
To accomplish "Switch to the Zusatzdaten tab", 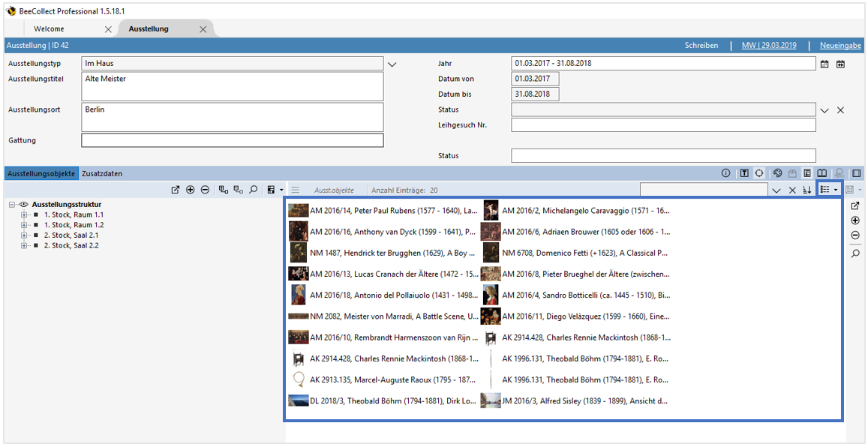I will click(102, 173).
